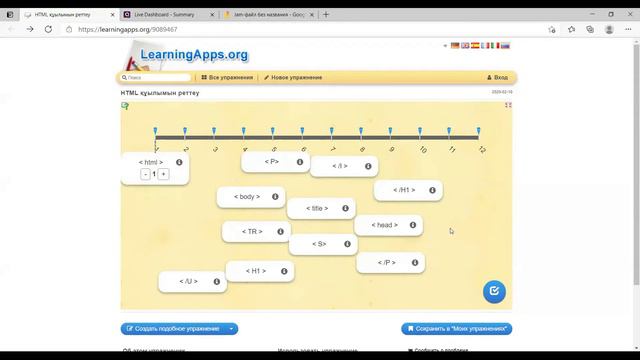The image size is (640, 360).
Task: Select the < body > card text
Action: point(247,197)
